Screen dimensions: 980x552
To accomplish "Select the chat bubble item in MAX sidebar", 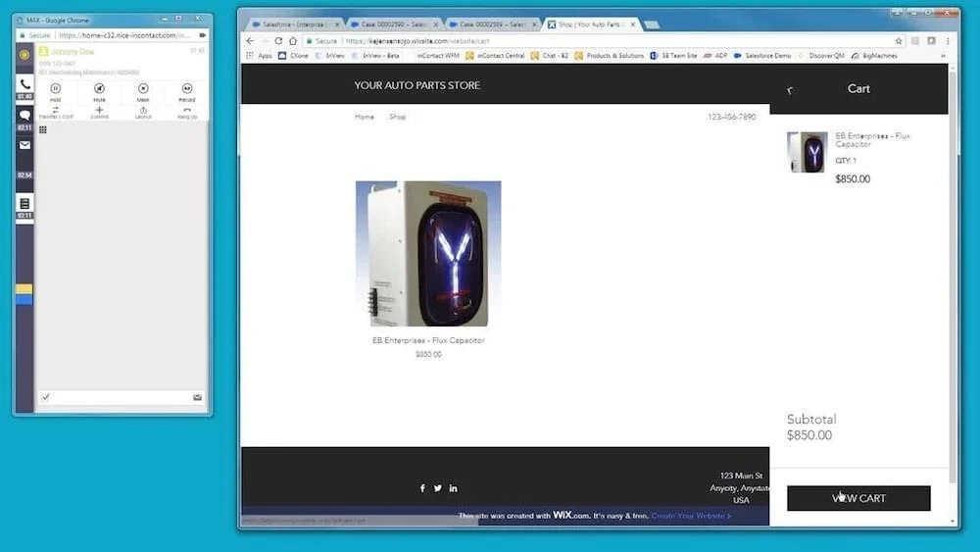I will point(24,119).
